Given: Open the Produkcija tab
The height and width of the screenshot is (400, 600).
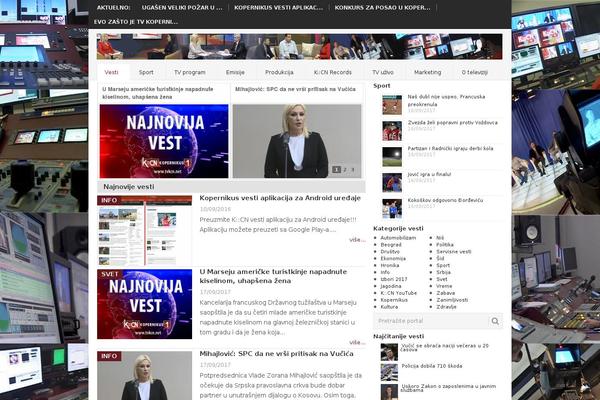Looking at the screenshot, I should coord(279,72).
